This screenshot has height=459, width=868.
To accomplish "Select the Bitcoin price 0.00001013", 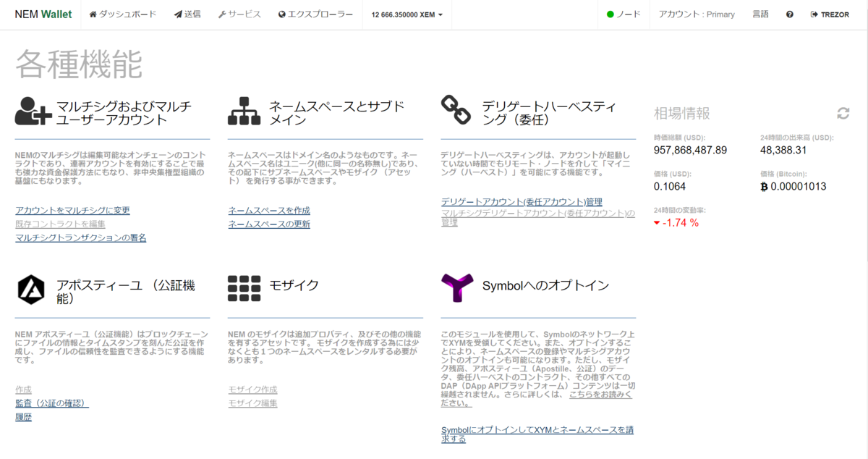I will (x=799, y=186).
